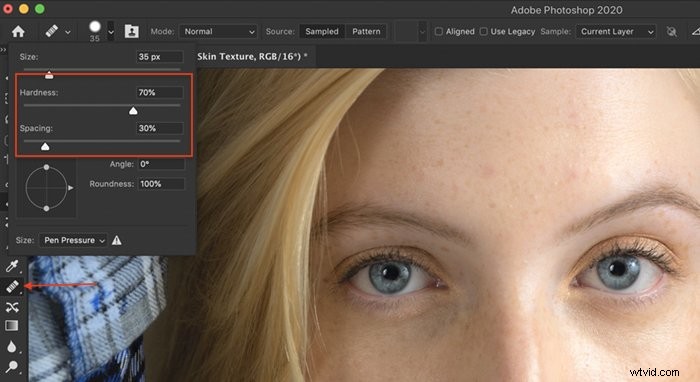Expand the toolbar double-arrow at top left
The width and height of the screenshot is (700, 382).
click(x=3, y=49)
